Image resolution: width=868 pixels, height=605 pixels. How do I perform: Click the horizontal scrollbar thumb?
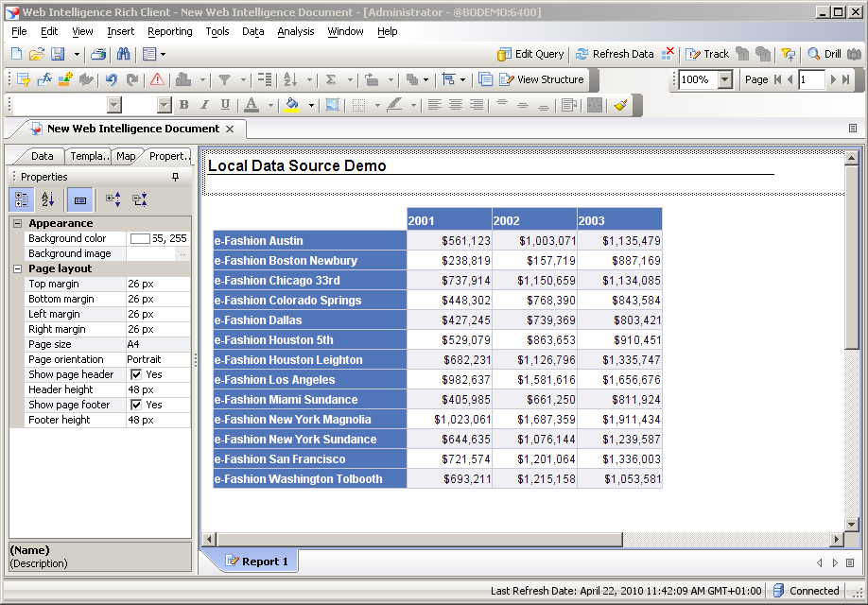click(420, 539)
